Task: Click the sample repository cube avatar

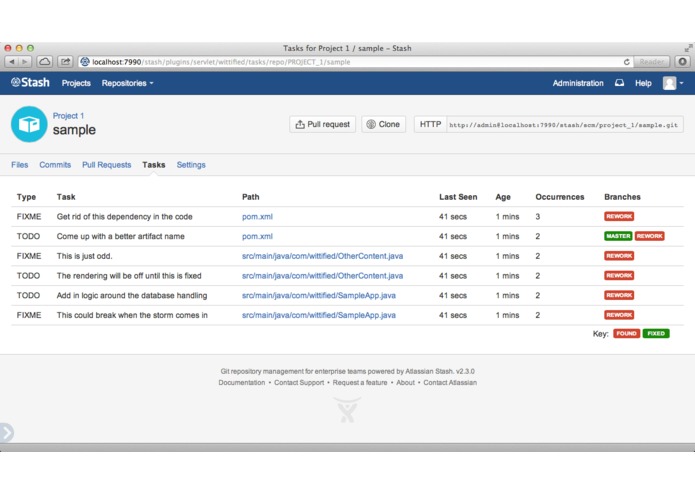Action: (x=29, y=124)
